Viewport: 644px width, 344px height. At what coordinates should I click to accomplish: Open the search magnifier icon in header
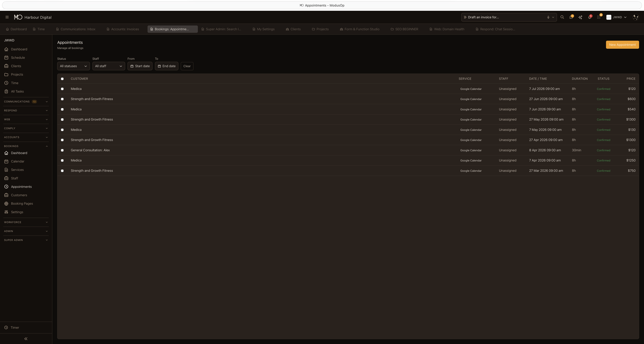(x=562, y=17)
